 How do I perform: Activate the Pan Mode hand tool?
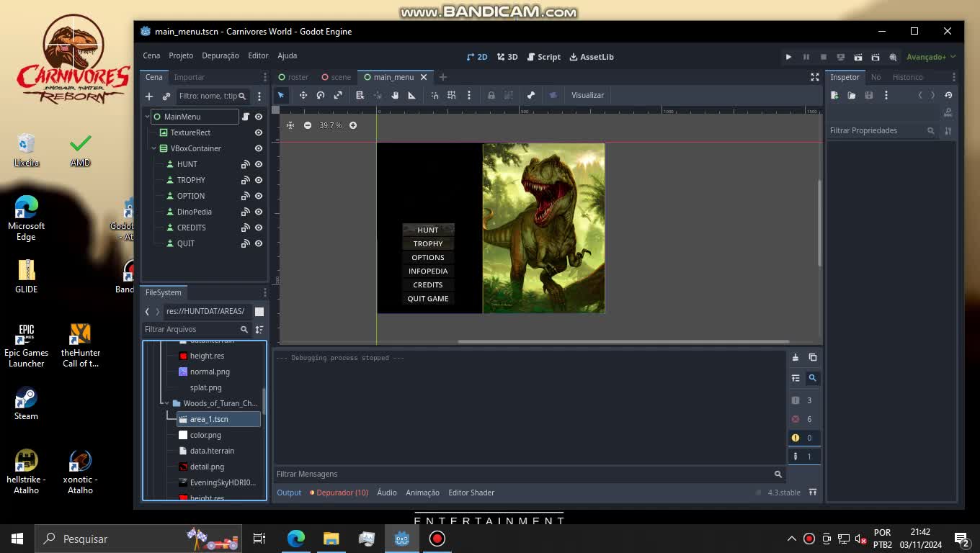pos(395,95)
